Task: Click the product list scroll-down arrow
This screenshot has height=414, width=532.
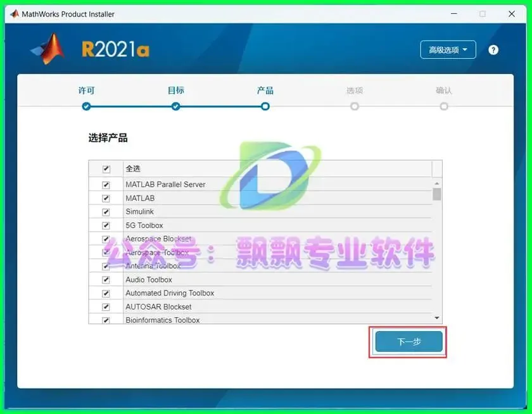Action: [x=437, y=318]
